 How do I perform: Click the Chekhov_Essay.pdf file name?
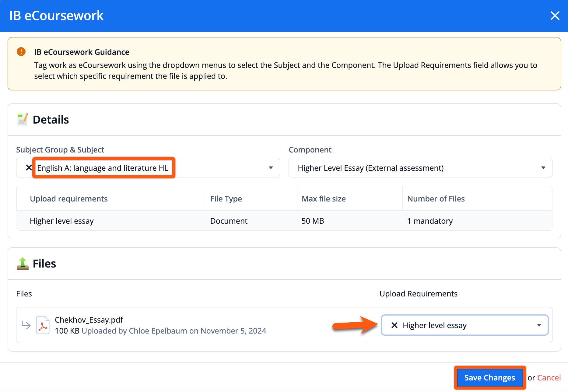tap(89, 320)
